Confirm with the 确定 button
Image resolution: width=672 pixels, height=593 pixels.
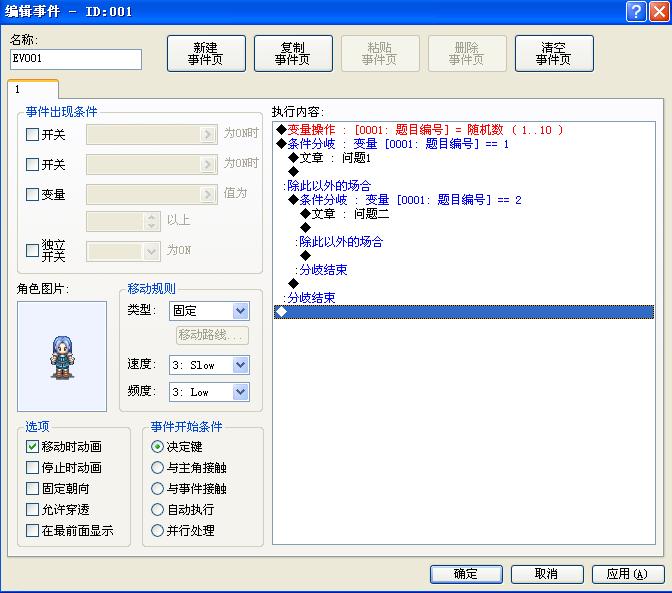click(x=466, y=574)
